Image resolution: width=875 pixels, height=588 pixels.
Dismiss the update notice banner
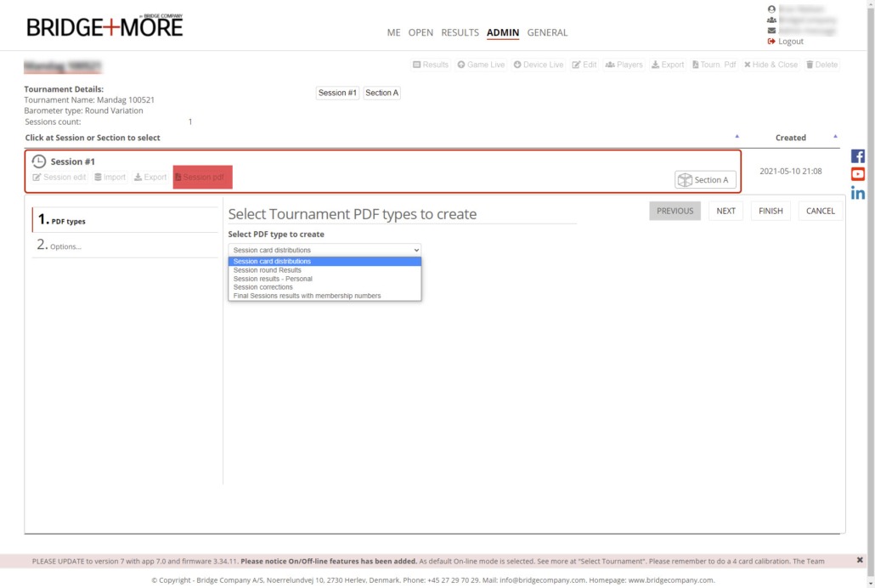coord(860,561)
